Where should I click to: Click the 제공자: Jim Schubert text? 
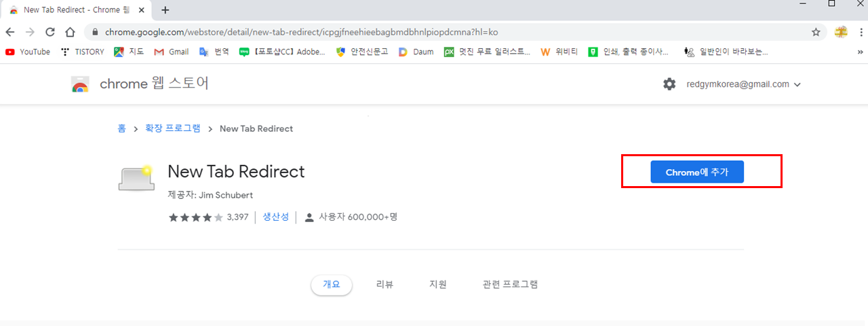click(210, 195)
